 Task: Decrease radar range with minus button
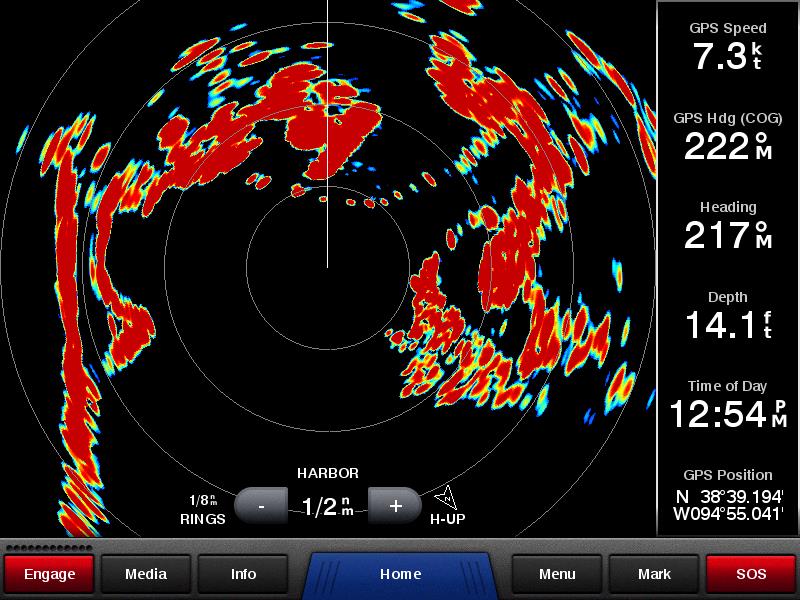click(x=261, y=506)
